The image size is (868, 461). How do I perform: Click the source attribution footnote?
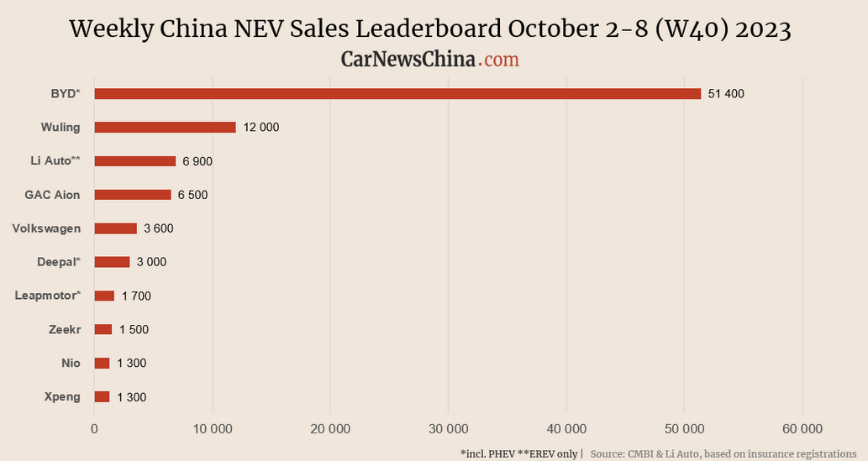coord(723,453)
